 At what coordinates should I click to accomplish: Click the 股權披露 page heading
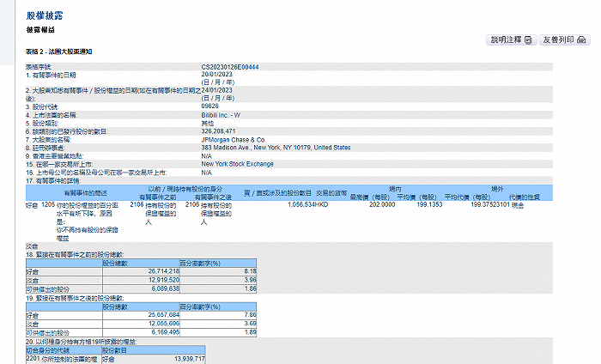(x=45, y=15)
